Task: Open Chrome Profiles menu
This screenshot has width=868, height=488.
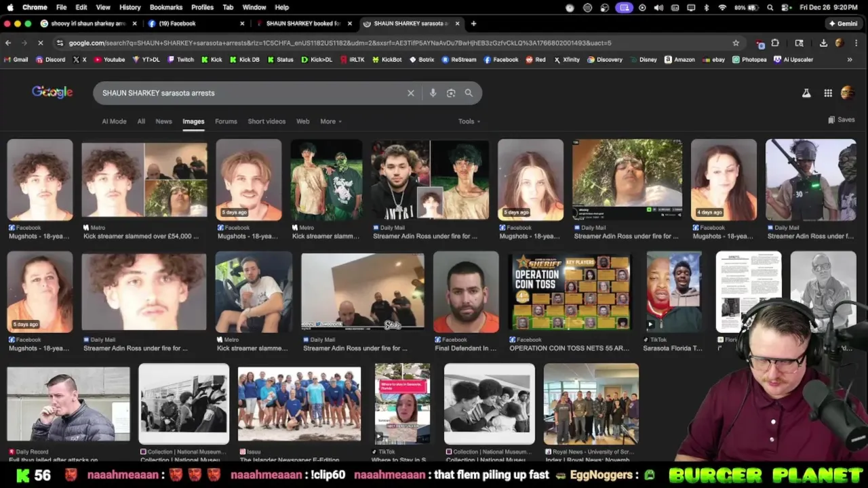Action: point(202,7)
